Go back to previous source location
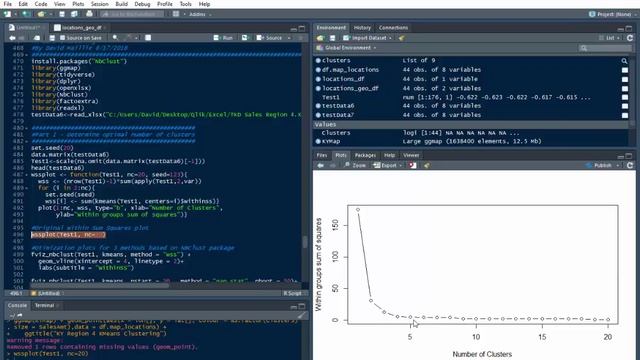 (x=12, y=38)
